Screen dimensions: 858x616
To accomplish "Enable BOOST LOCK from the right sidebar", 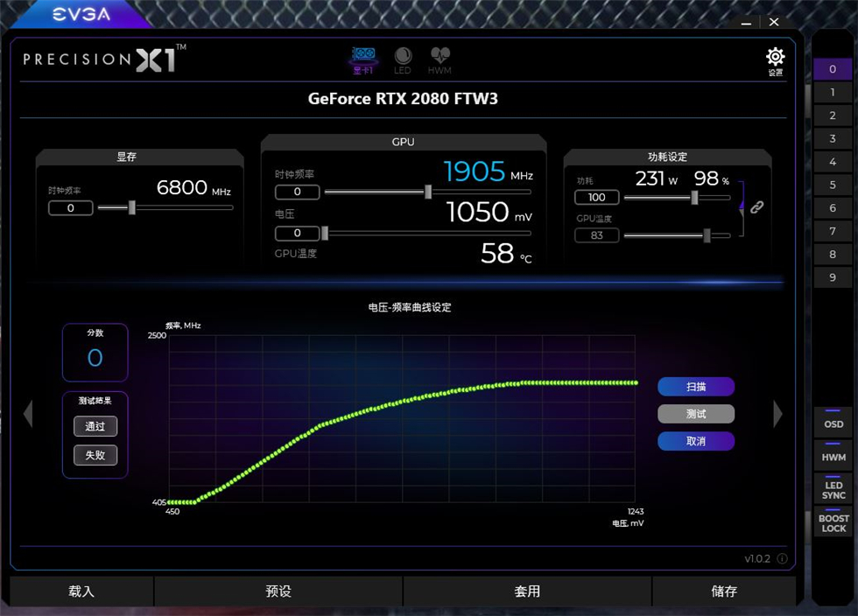I will (x=833, y=525).
